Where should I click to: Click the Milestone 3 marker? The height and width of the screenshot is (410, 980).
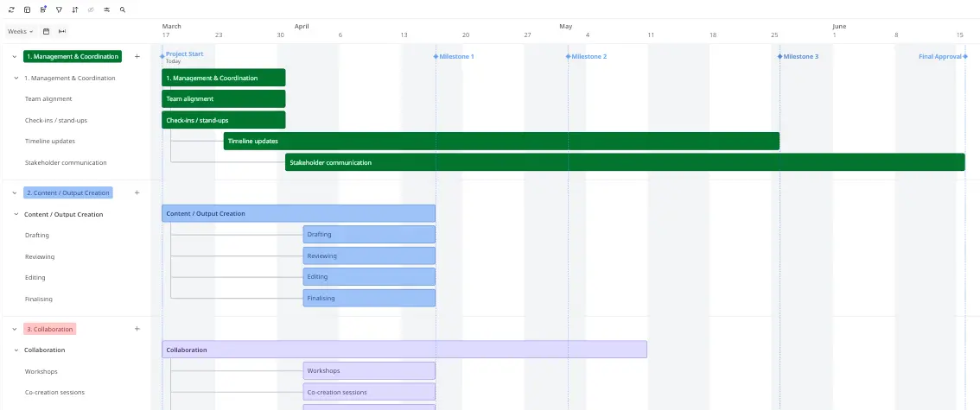coord(780,56)
